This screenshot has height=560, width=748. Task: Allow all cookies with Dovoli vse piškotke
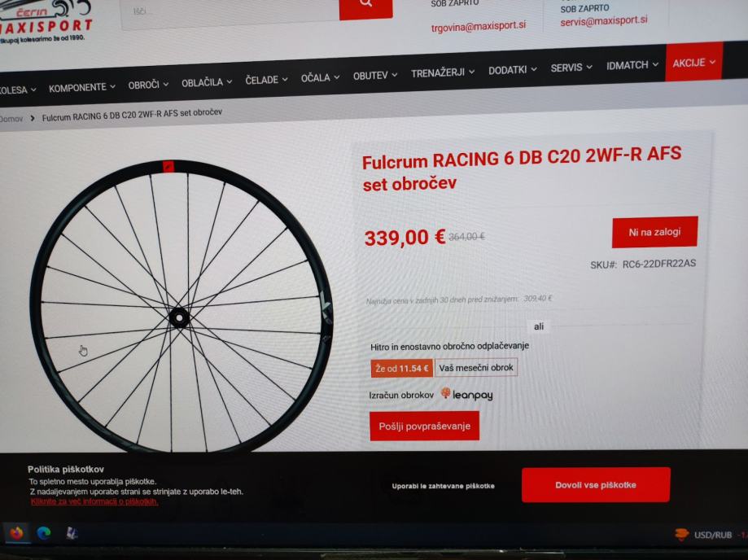tap(596, 484)
